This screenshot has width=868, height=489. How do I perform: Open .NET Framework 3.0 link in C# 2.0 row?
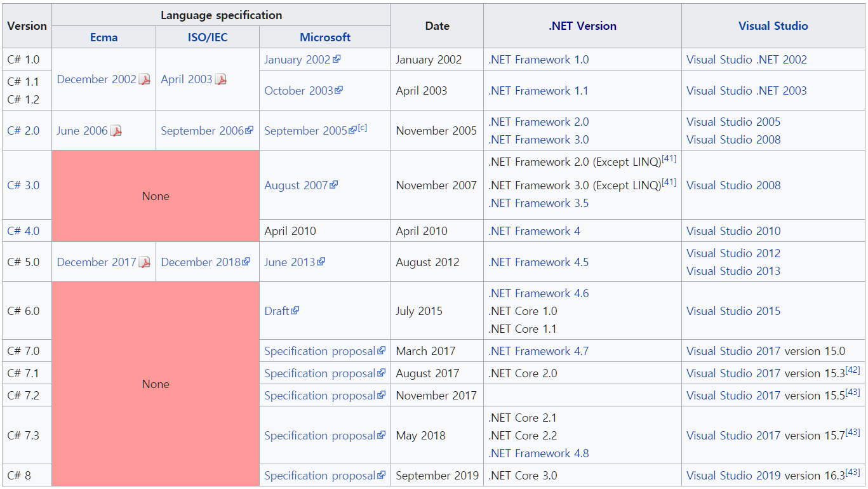(x=538, y=140)
